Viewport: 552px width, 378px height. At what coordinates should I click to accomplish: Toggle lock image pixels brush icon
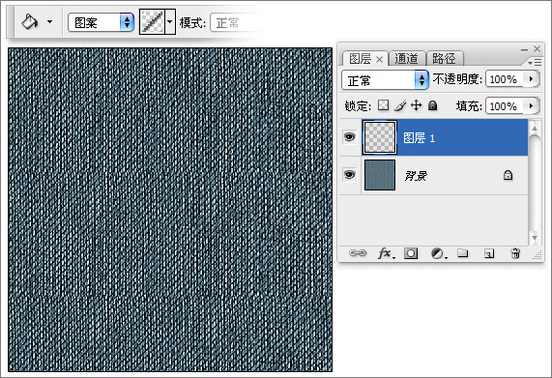pyautogui.click(x=400, y=105)
